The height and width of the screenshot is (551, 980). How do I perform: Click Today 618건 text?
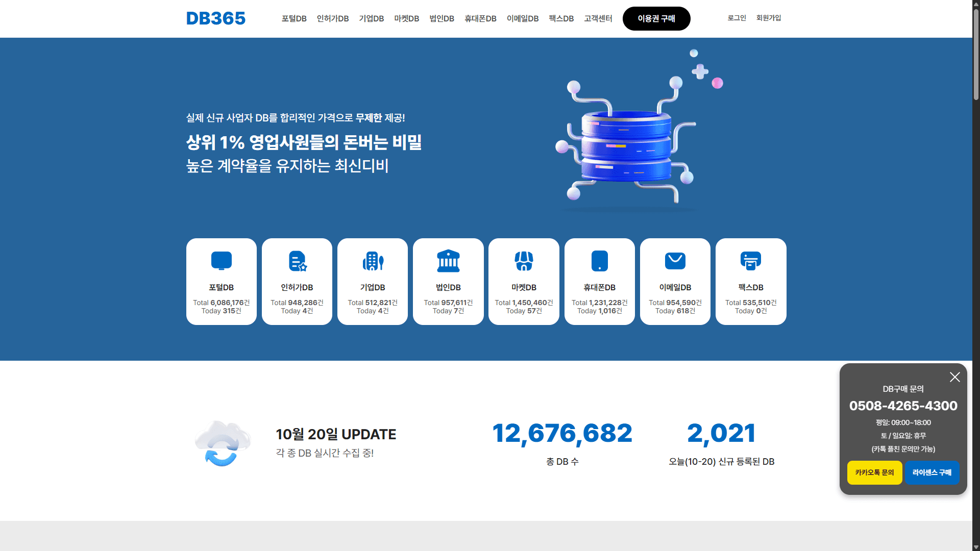(675, 311)
